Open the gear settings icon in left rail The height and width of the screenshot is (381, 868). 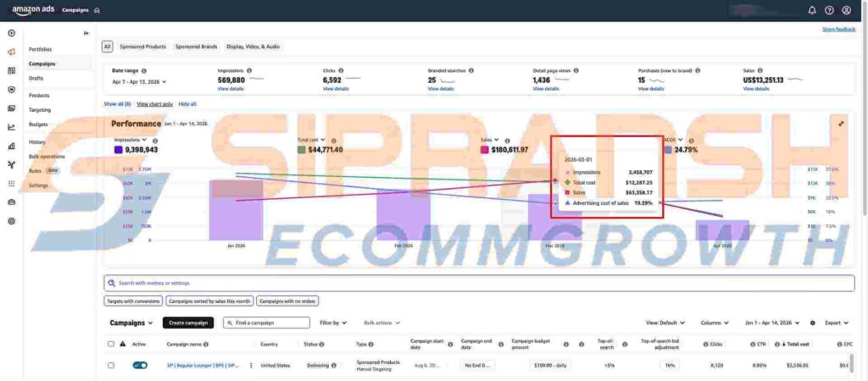coord(12,221)
